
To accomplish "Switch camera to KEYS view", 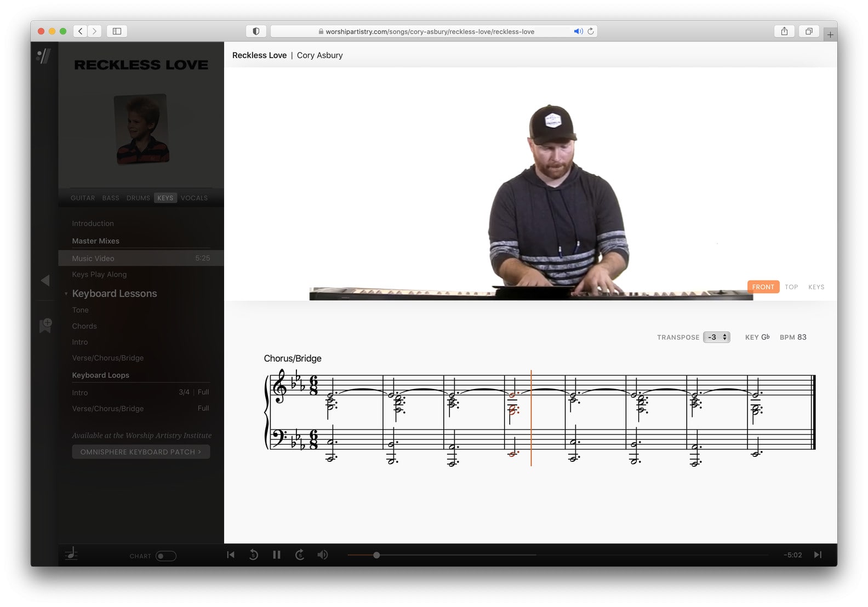I will click(x=816, y=287).
